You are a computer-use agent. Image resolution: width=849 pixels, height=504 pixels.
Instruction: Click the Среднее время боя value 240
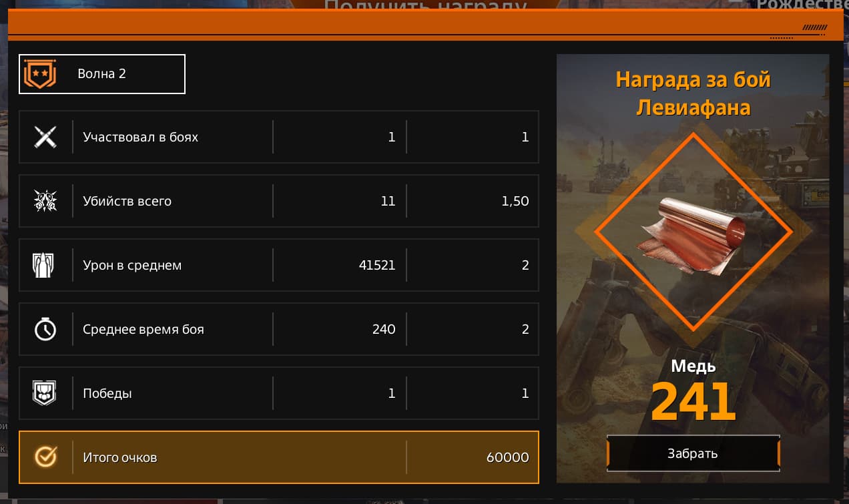tap(384, 329)
